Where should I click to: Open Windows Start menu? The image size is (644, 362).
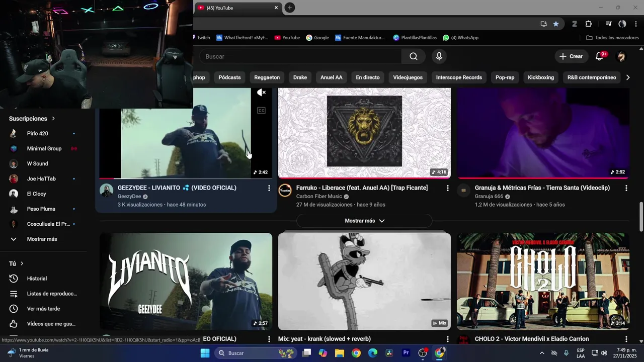click(x=205, y=353)
